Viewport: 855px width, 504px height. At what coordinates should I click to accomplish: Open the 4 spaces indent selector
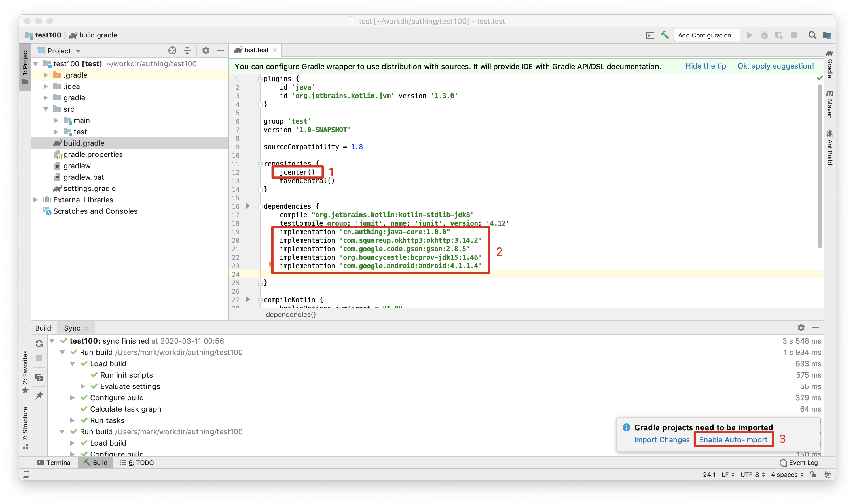tap(787, 475)
